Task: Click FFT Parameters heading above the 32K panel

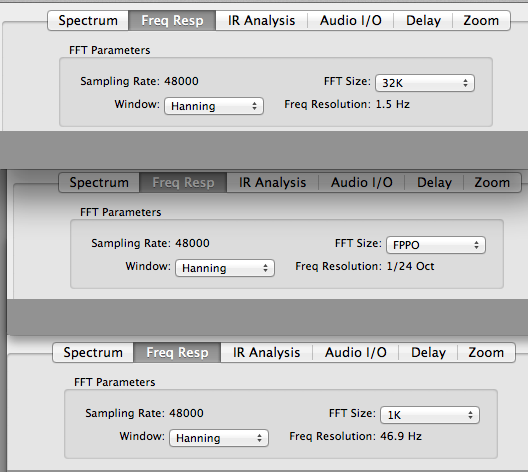Action: pyautogui.click(x=109, y=50)
